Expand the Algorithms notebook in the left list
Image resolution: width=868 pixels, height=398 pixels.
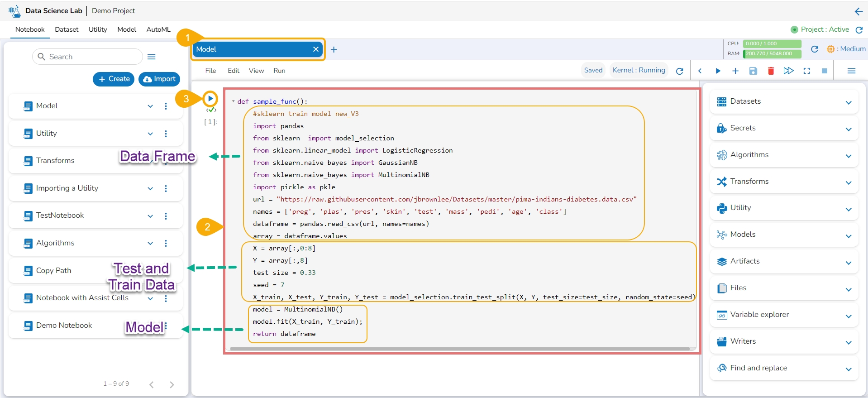tap(150, 244)
